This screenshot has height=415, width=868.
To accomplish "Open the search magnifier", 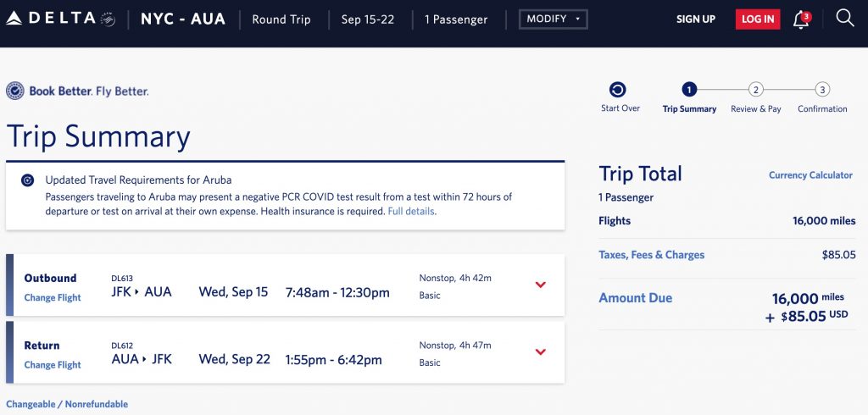I will coord(844,19).
